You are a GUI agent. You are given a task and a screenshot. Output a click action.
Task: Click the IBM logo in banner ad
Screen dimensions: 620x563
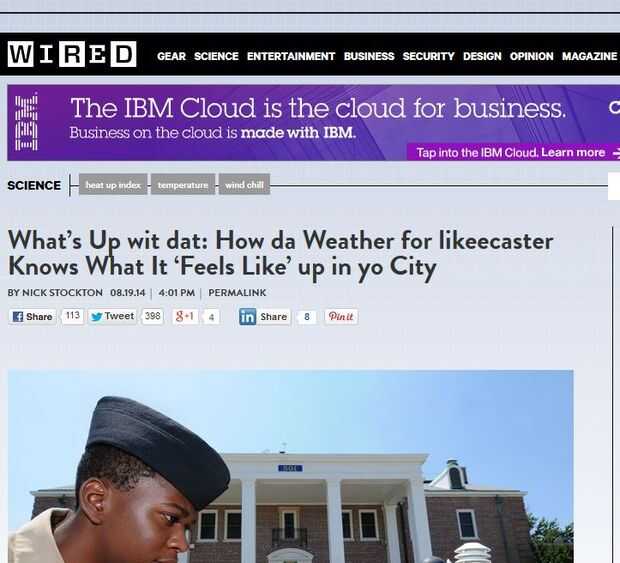pos(26,122)
